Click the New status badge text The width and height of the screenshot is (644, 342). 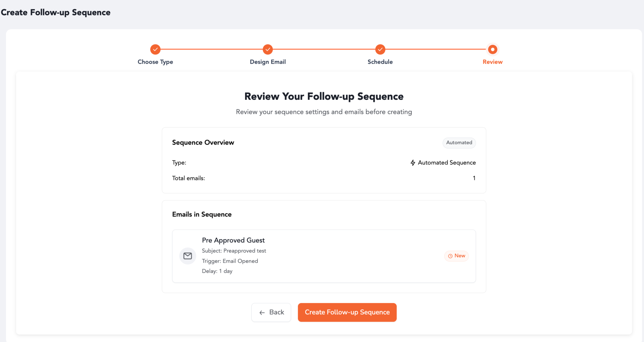pos(460,256)
